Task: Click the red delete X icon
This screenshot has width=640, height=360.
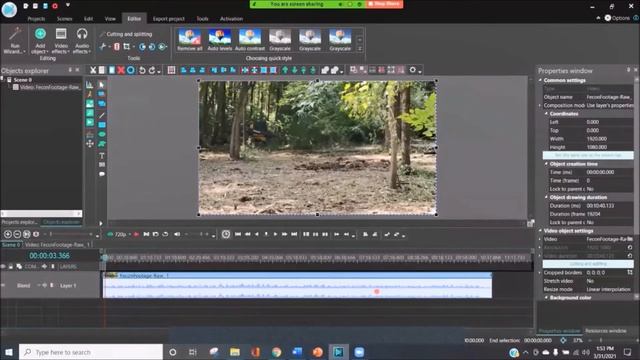Action: pyautogui.click(x=121, y=70)
